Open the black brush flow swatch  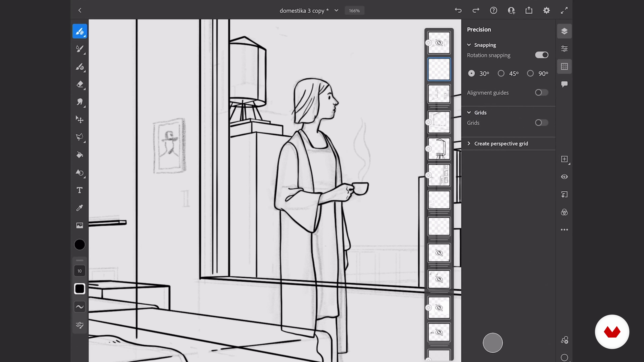point(80,289)
